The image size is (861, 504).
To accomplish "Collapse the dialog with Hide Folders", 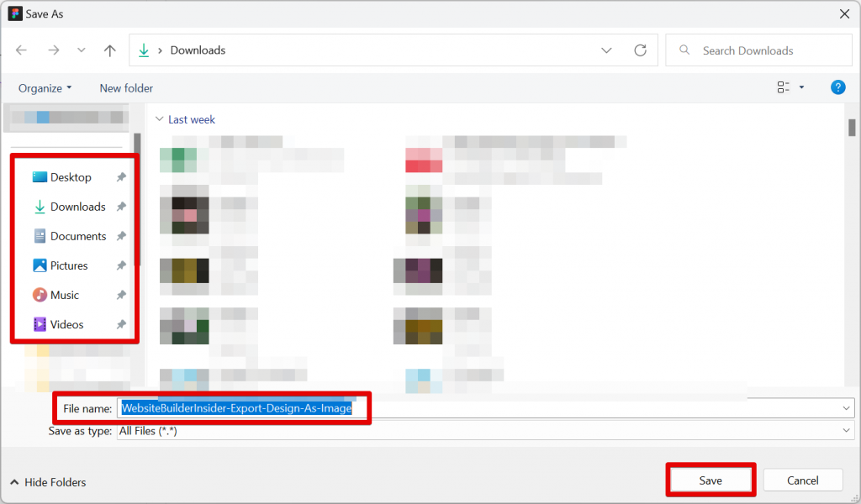I will coord(47,482).
